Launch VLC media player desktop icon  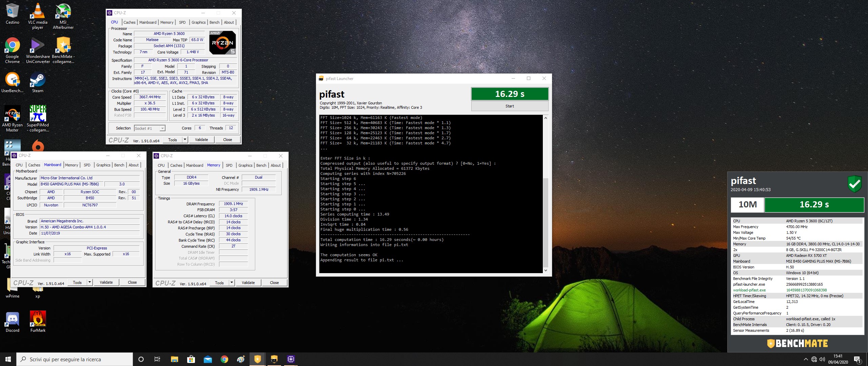(x=38, y=16)
